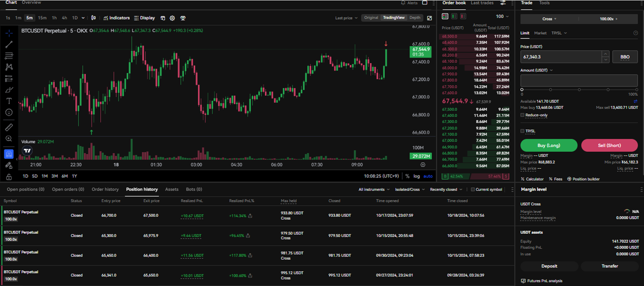This screenshot has width=644, height=286.
Task: Open order book settings sliders icon
Action: point(503,3)
